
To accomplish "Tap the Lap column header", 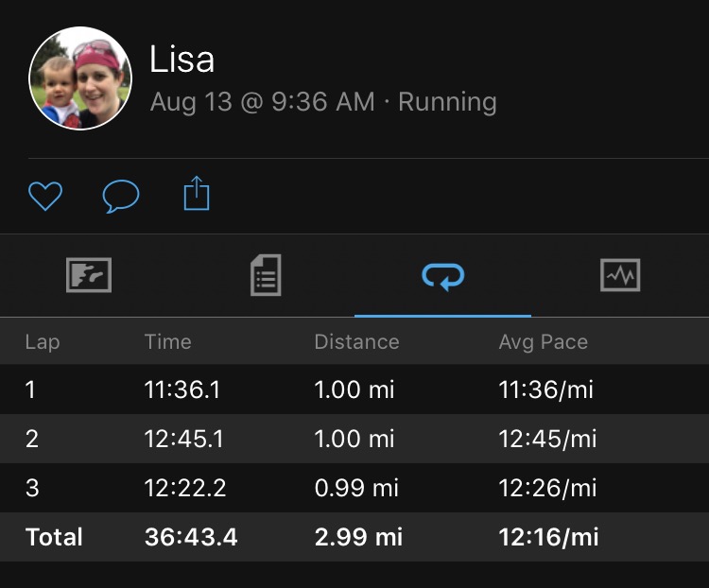I will (43, 342).
